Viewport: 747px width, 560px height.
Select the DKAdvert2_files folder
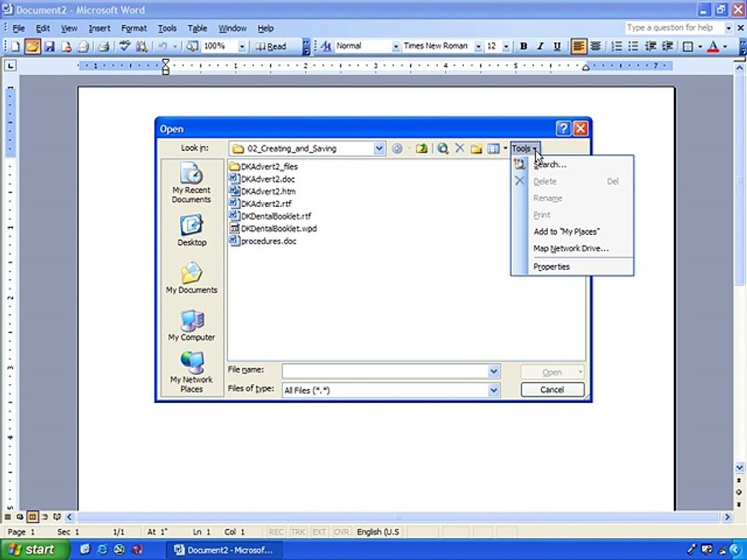tap(264, 166)
